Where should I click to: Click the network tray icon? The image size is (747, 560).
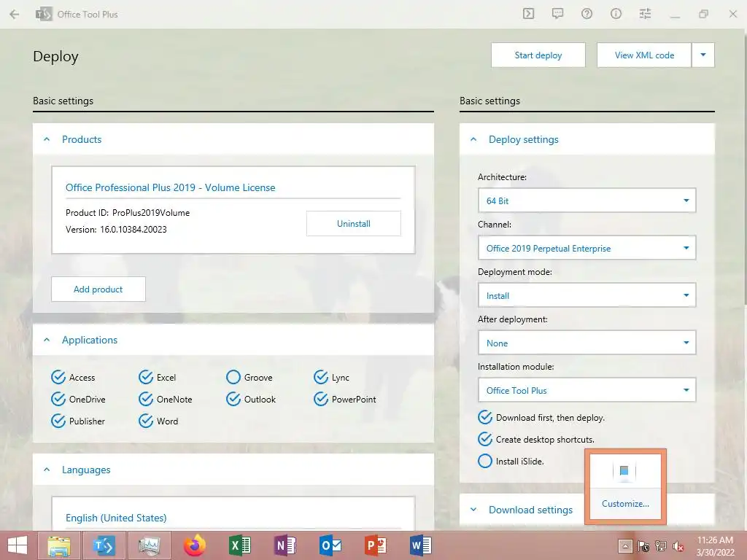pyautogui.click(x=661, y=546)
